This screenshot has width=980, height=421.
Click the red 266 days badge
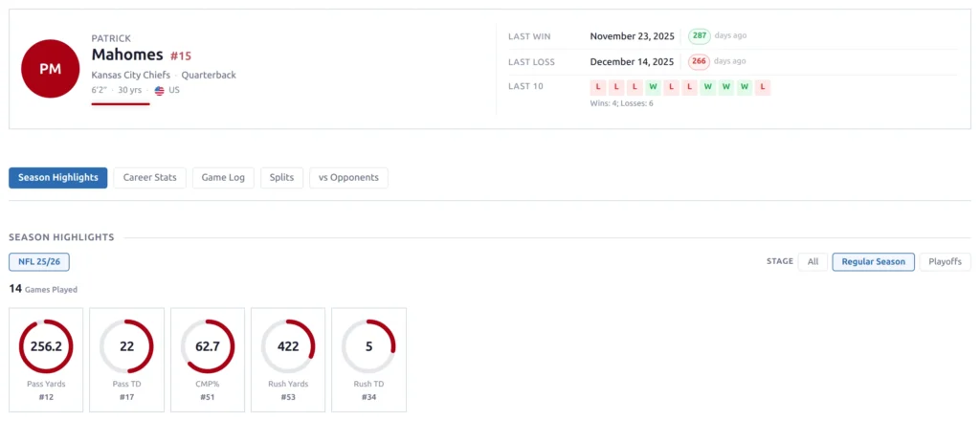700,61
